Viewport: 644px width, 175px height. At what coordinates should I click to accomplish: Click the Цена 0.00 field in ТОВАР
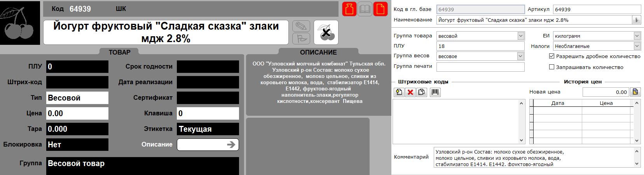pos(77,113)
